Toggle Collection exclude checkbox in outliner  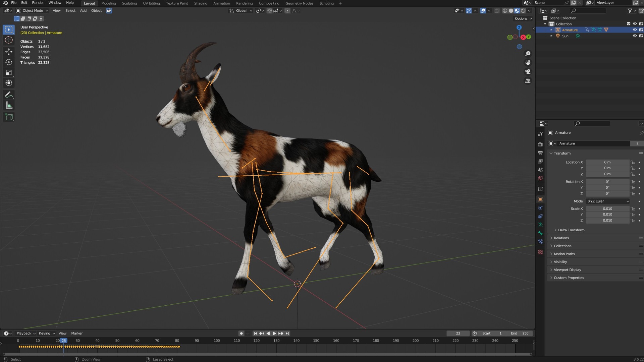629,24
